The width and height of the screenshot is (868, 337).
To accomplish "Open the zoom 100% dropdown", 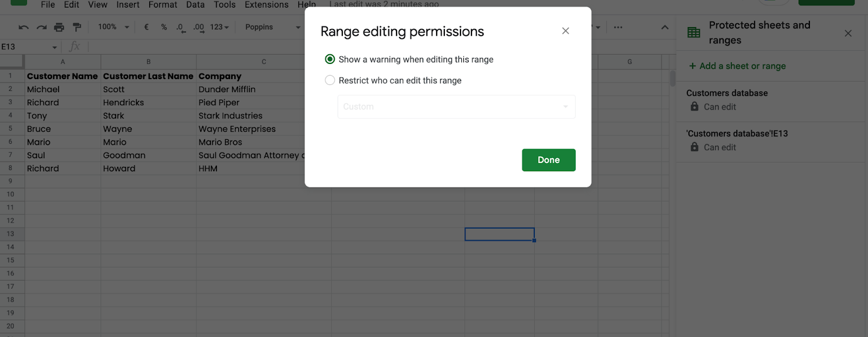I will click(113, 27).
